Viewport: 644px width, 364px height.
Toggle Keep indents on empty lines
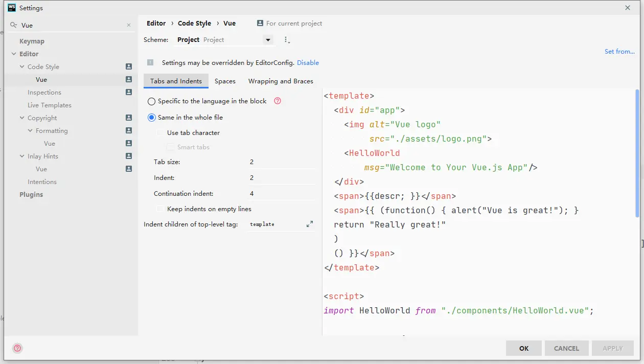click(x=160, y=209)
